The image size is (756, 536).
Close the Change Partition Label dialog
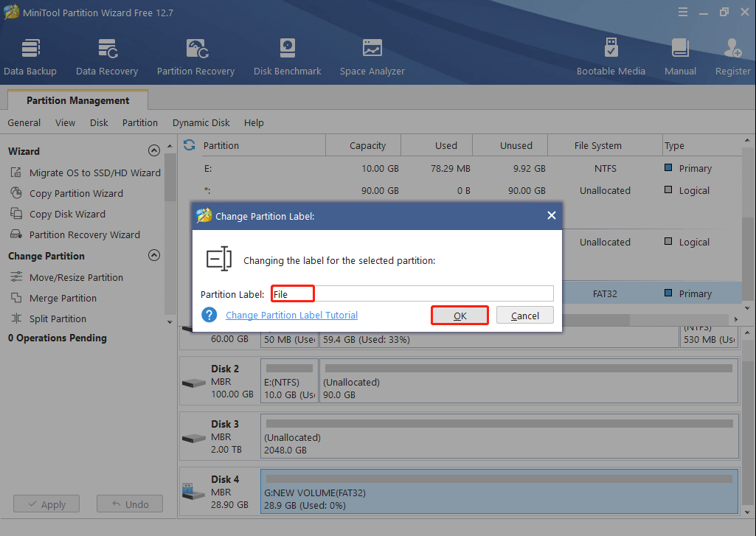coord(552,215)
